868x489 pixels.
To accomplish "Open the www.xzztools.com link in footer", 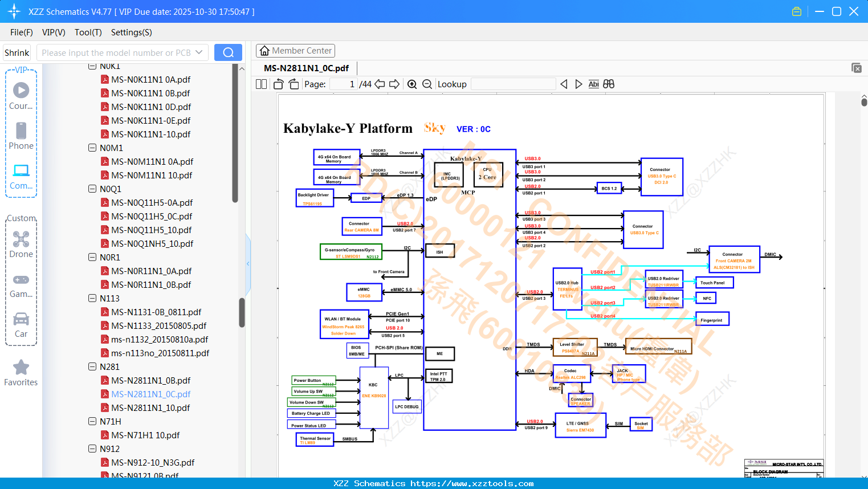I will [472, 483].
